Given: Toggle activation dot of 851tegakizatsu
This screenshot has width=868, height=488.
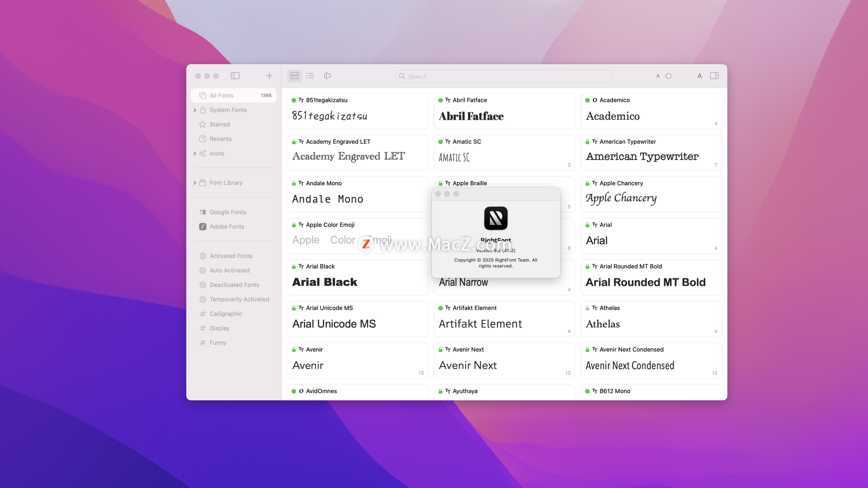Looking at the screenshot, I should (x=294, y=100).
